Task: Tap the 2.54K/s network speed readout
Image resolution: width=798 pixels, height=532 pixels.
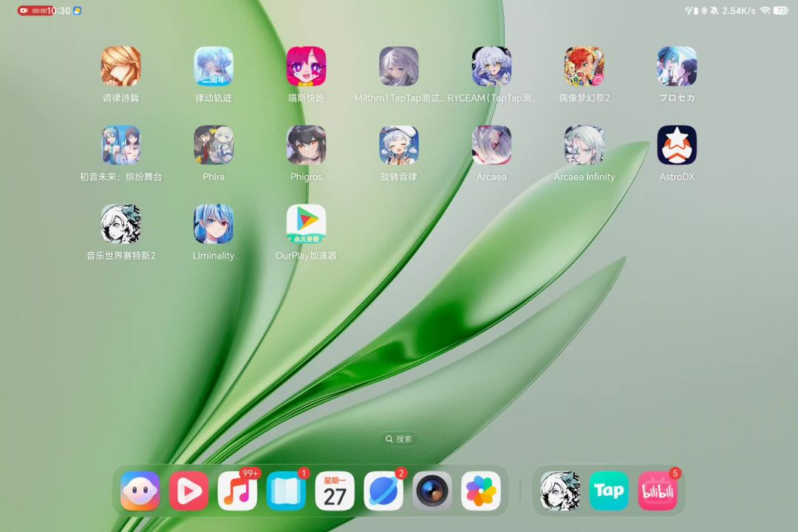Action: click(738, 10)
